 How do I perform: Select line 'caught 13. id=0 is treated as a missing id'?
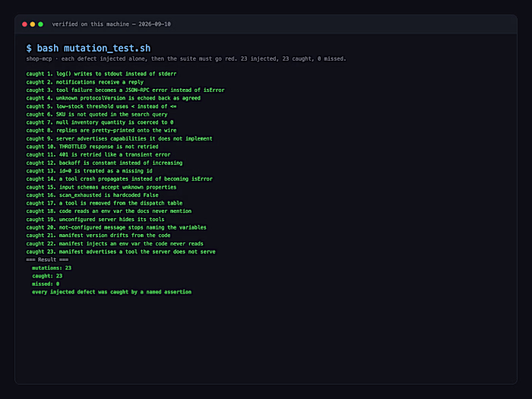pyautogui.click(x=89, y=171)
